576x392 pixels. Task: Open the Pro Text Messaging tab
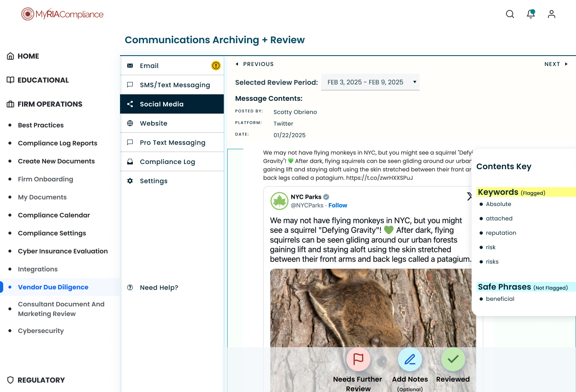pos(172,142)
